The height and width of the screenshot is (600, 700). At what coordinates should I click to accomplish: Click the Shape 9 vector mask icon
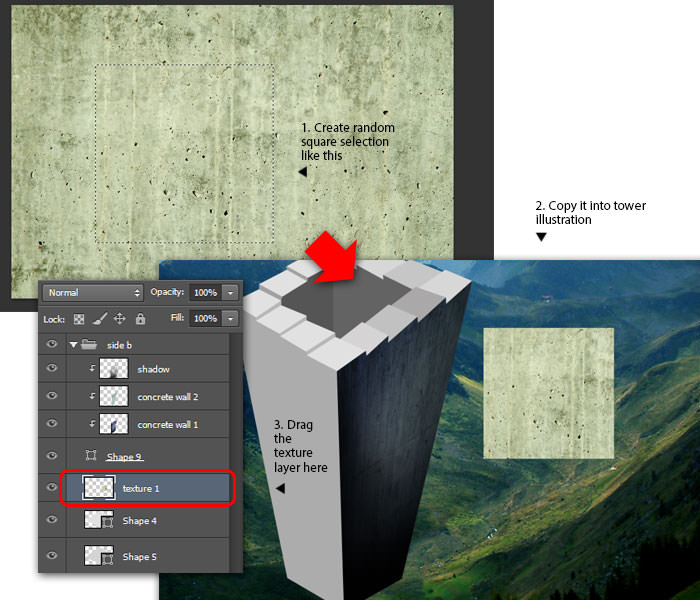[x=91, y=455]
